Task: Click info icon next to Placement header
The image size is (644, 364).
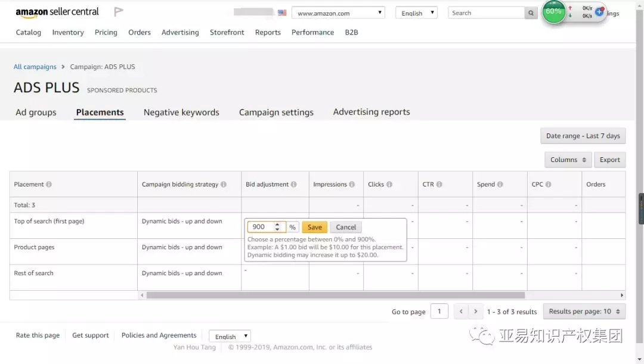Action: pos(49,185)
